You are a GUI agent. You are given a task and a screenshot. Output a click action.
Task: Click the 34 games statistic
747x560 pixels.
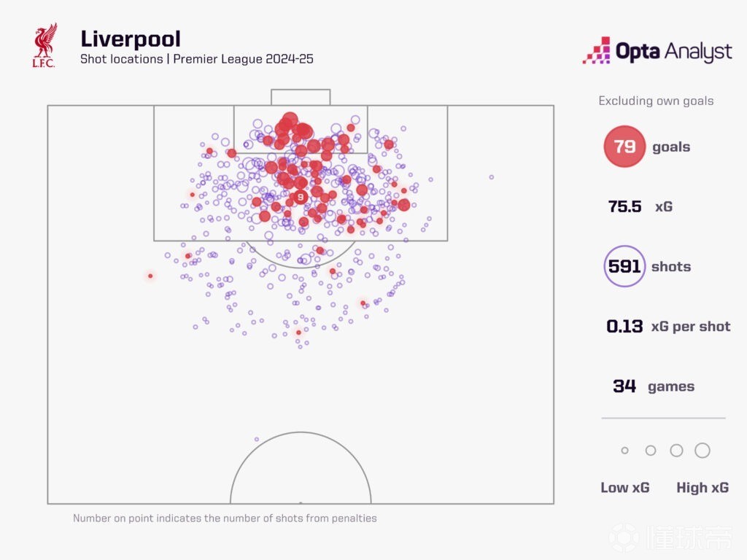tap(654, 386)
